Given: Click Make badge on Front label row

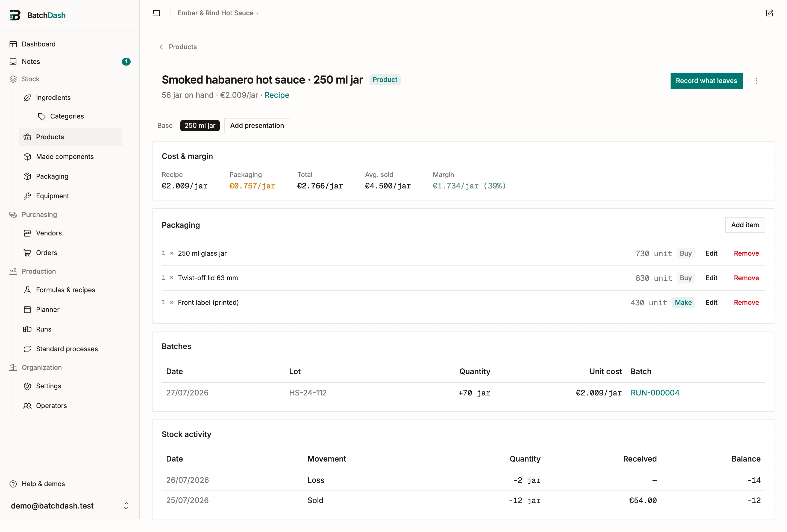Looking at the screenshot, I should click(683, 303).
